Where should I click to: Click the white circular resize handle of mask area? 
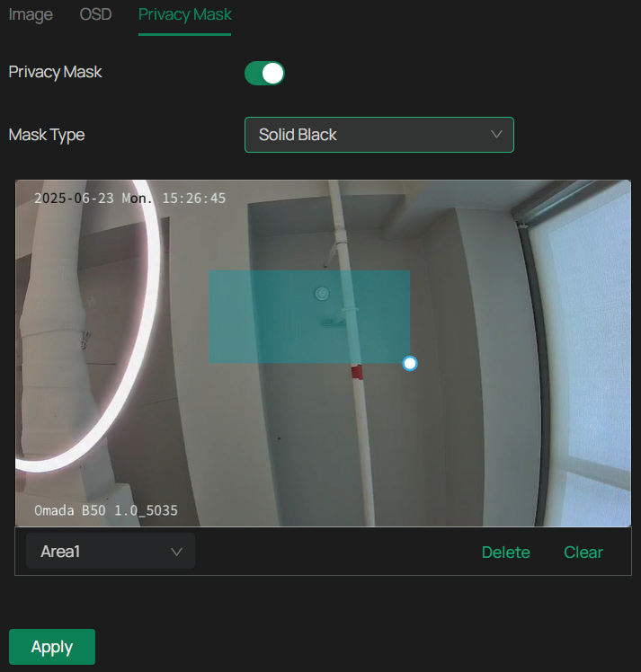point(410,364)
